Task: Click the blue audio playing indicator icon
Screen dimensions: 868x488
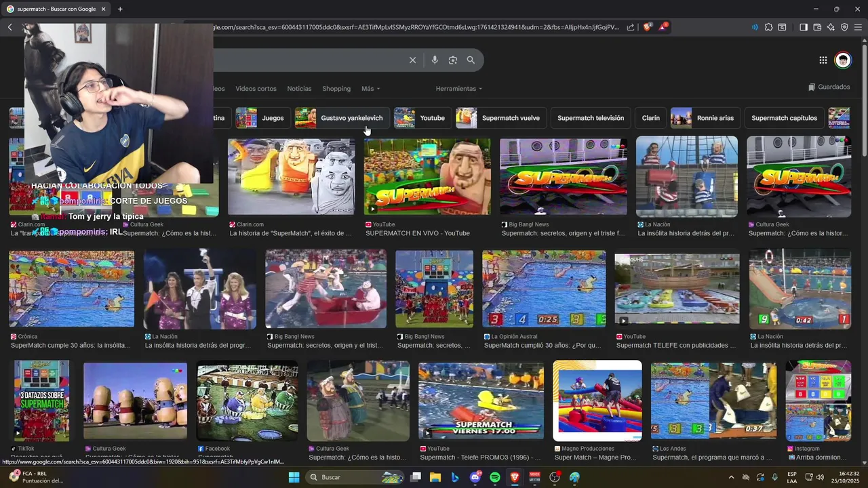Action: click(755, 27)
